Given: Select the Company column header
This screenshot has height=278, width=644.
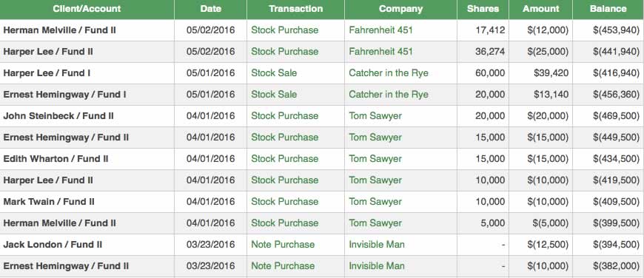Looking at the screenshot, I should coord(400,9).
